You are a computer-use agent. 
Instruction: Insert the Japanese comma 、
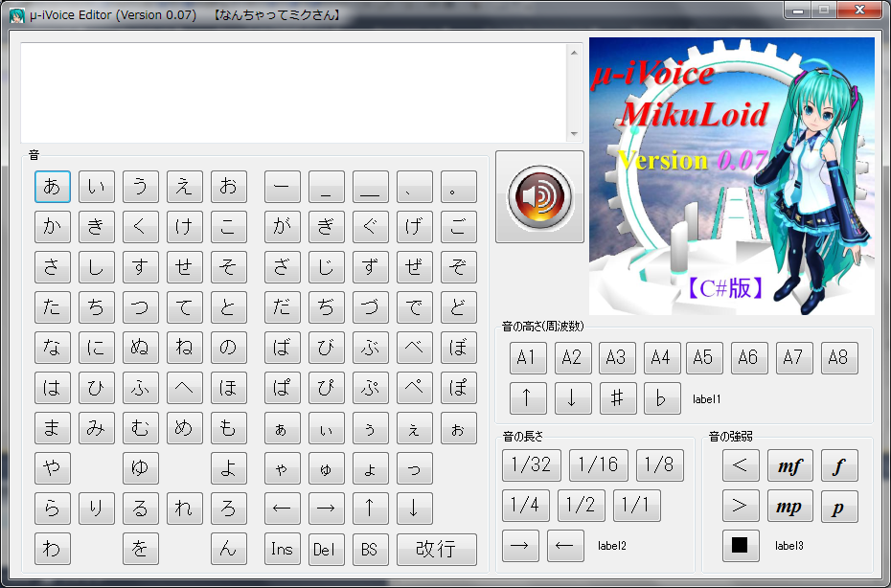click(x=414, y=187)
